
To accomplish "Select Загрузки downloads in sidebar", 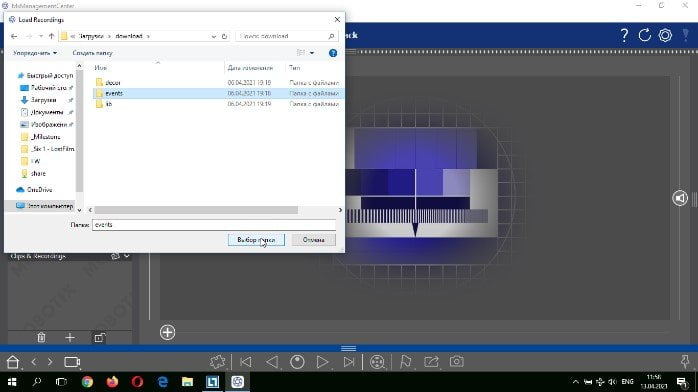I will [x=43, y=100].
